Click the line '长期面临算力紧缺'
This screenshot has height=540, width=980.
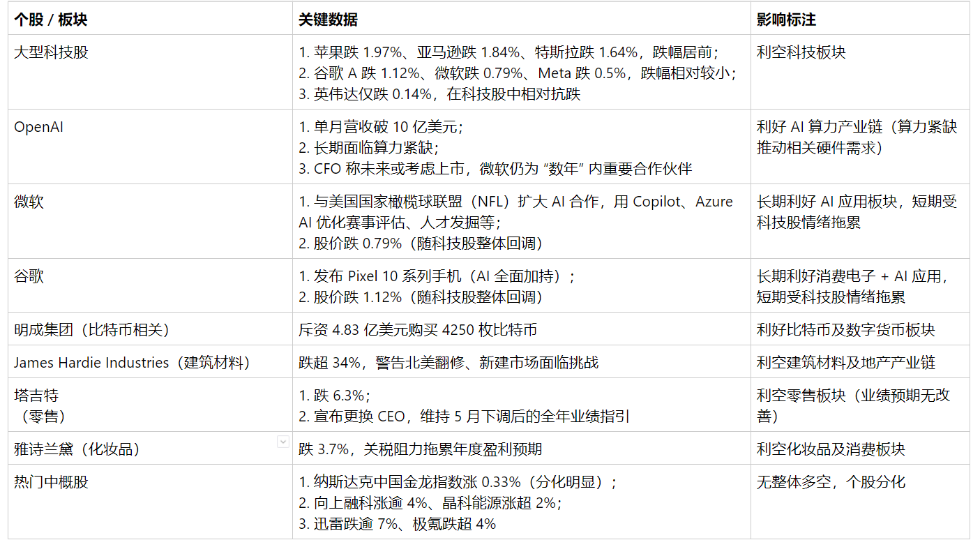pos(369,148)
